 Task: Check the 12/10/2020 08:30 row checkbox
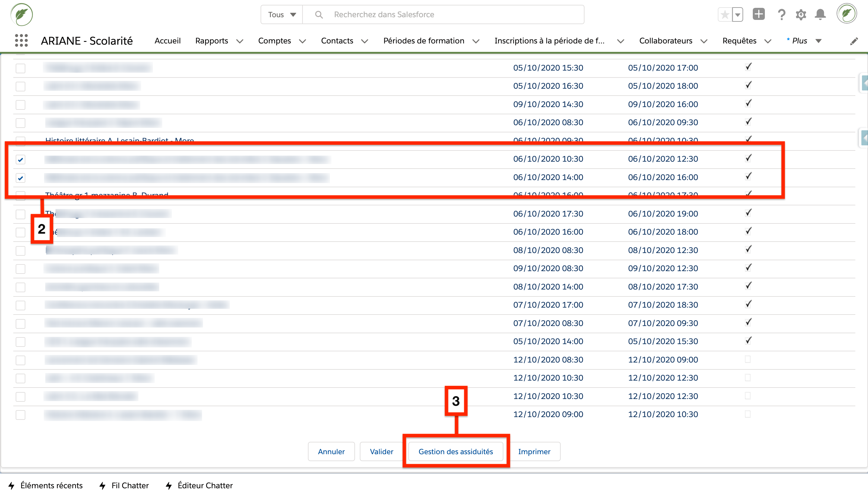tap(21, 360)
